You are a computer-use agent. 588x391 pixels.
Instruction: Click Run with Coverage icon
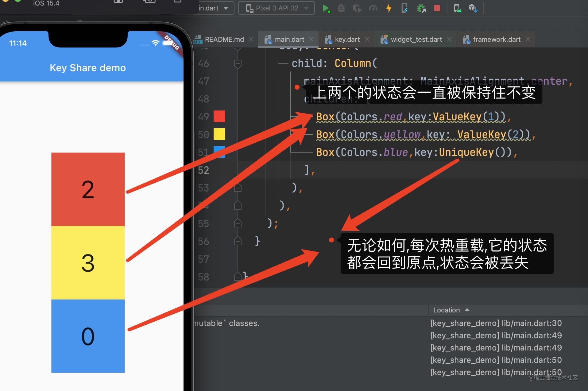pos(357,8)
